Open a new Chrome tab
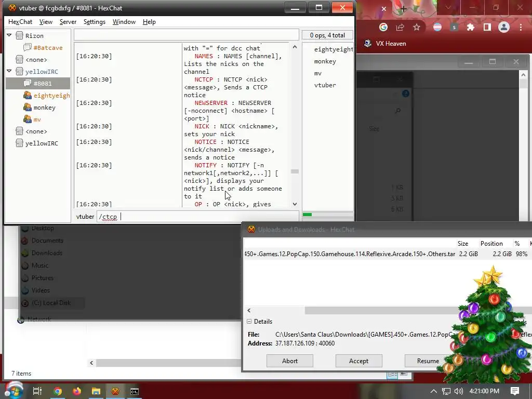Image resolution: width=532 pixels, height=399 pixels. 403,9
